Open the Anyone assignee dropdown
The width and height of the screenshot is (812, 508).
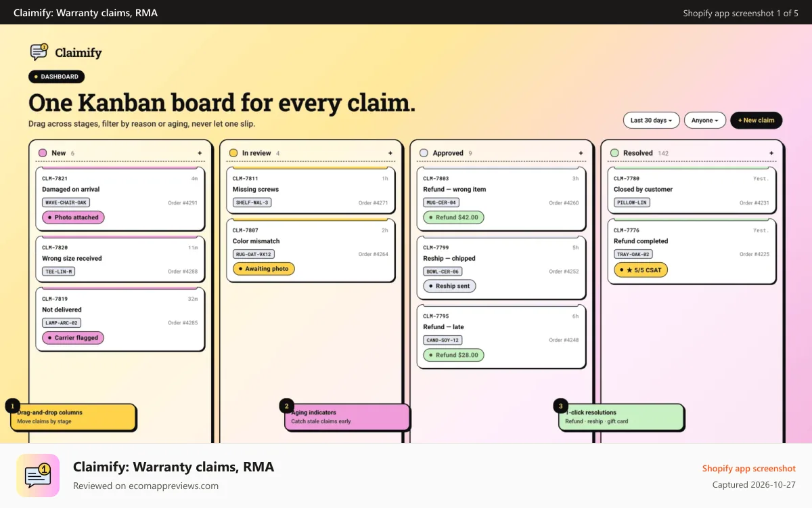click(705, 120)
